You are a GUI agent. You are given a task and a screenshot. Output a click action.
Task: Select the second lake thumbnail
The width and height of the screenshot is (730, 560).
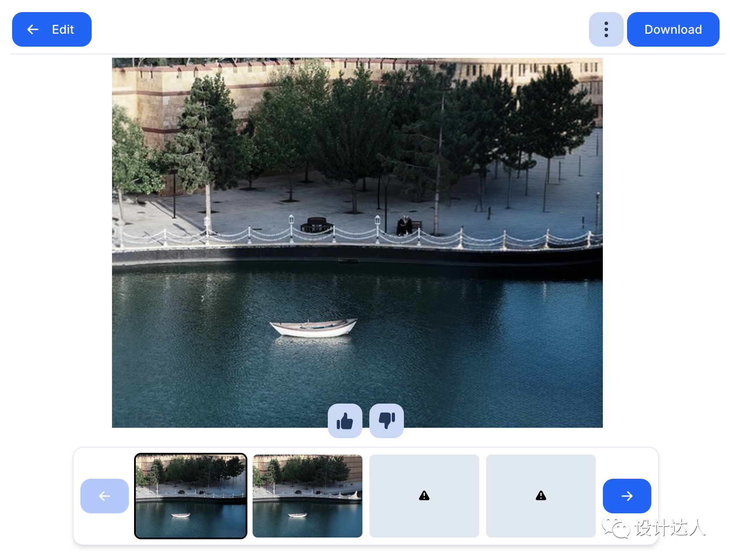[x=307, y=496]
